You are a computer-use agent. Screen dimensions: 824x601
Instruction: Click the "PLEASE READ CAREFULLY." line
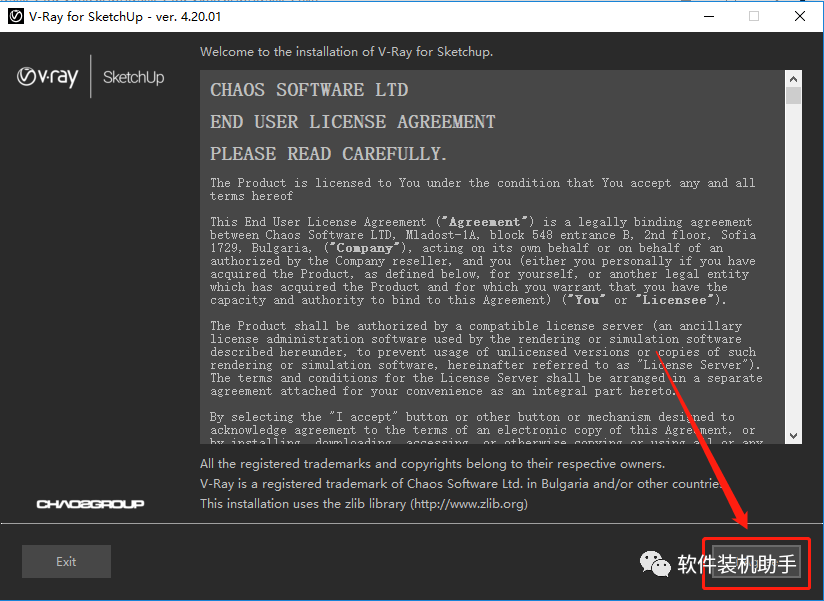tap(328, 154)
